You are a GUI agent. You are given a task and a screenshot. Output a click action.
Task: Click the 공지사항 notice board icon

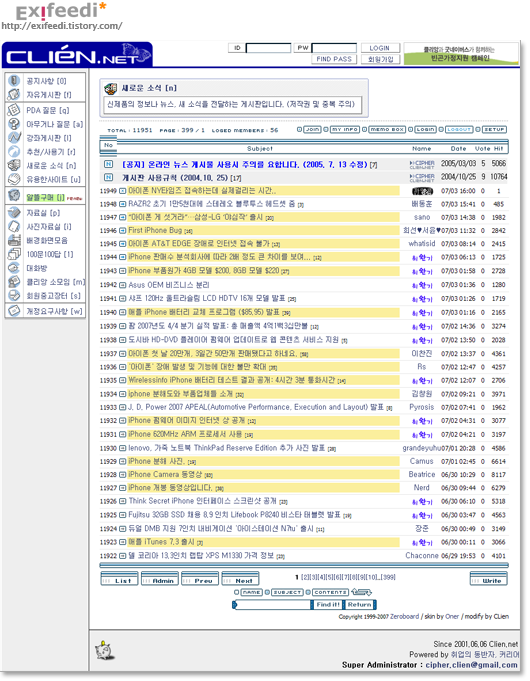[14, 81]
